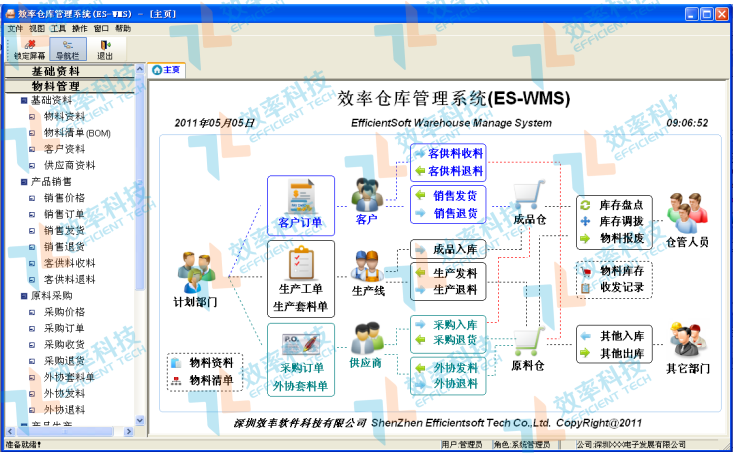Screen dimensions: 733x453
Task: Click the 仓管人员 staff icon
Action: [687, 212]
